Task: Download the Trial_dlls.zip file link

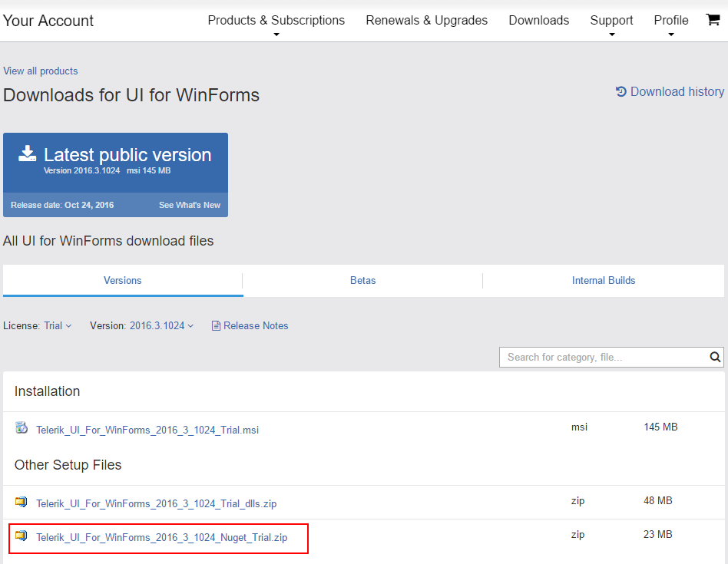Action: coord(156,503)
